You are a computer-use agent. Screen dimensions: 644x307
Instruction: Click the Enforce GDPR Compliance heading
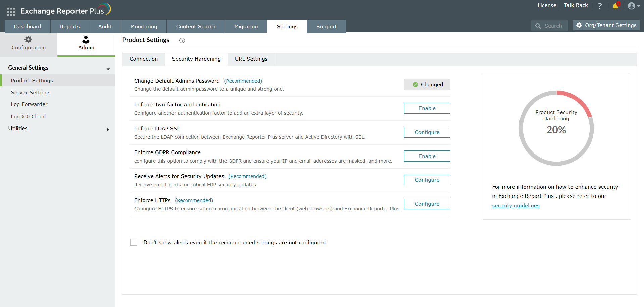167,152
